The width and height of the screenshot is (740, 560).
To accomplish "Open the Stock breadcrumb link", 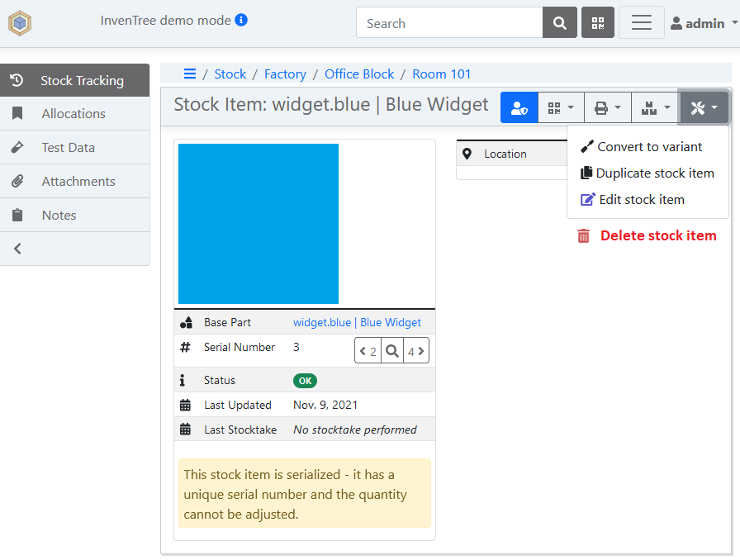I will click(x=230, y=74).
